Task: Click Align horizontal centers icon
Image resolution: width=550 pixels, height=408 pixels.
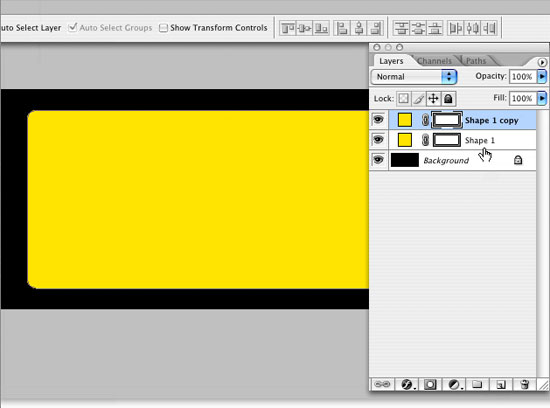Action: coord(359,28)
